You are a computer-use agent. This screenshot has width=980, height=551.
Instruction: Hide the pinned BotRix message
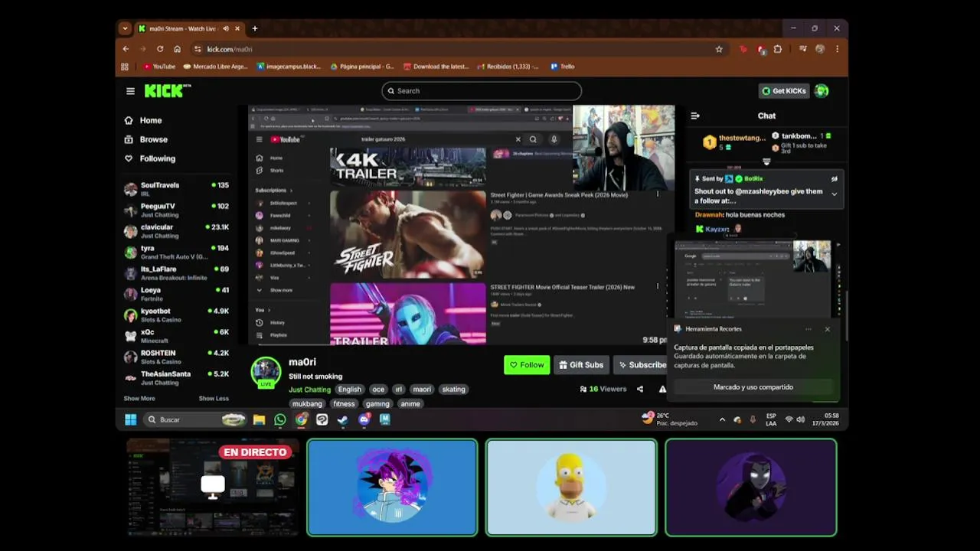tap(835, 179)
